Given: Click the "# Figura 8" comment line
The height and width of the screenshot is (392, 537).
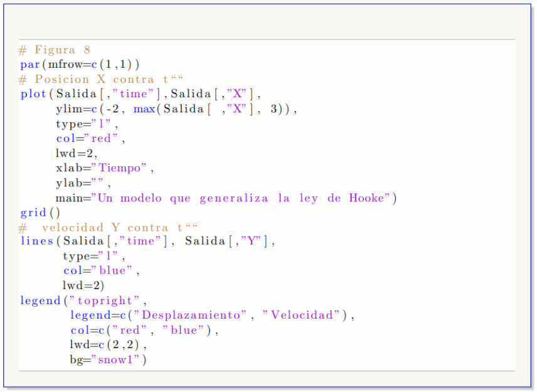Looking at the screenshot, I should (x=55, y=50).
